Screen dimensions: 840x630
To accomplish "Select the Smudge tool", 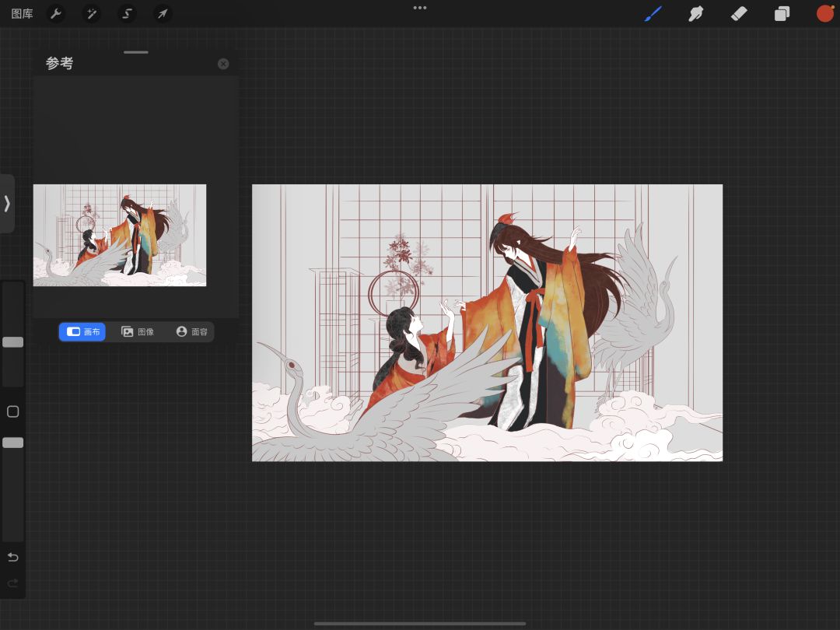I will tap(696, 14).
